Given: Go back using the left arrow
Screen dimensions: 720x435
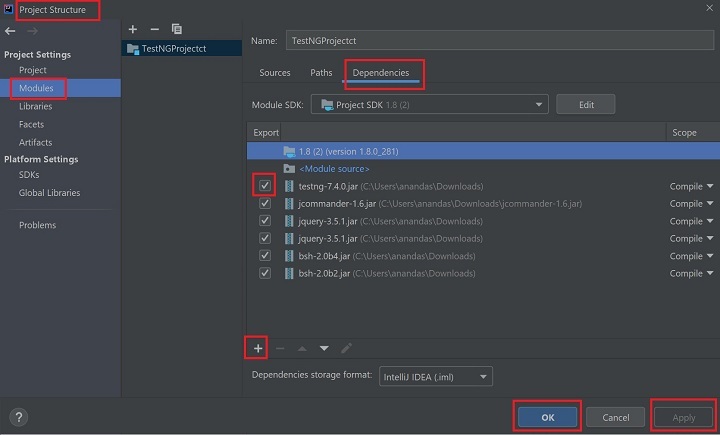Looking at the screenshot, I should (x=10, y=31).
